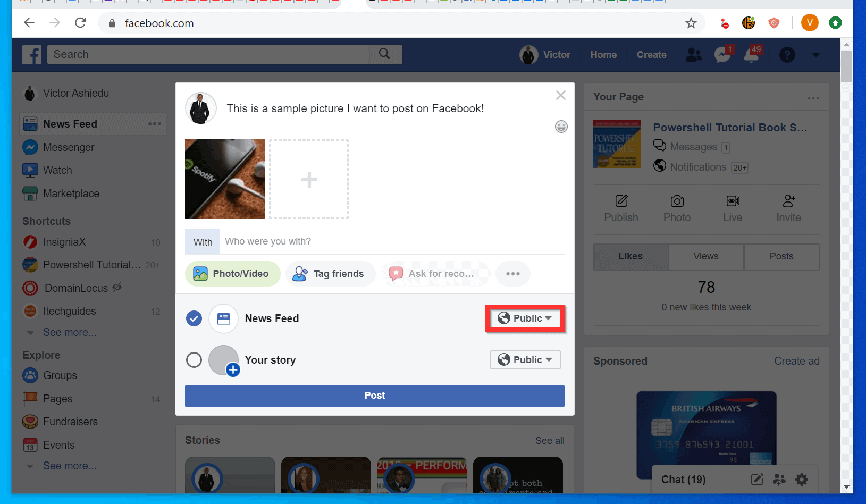Image resolution: width=866 pixels, height=504 pixels.
Task: Open the Public dropdown for Your story
Action: [525, 359]
